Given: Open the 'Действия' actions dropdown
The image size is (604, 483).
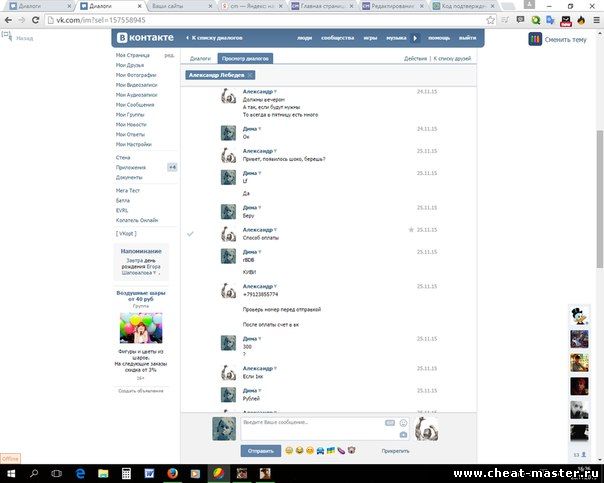Looking at the screenshot, I should click(x=415, y=59).
